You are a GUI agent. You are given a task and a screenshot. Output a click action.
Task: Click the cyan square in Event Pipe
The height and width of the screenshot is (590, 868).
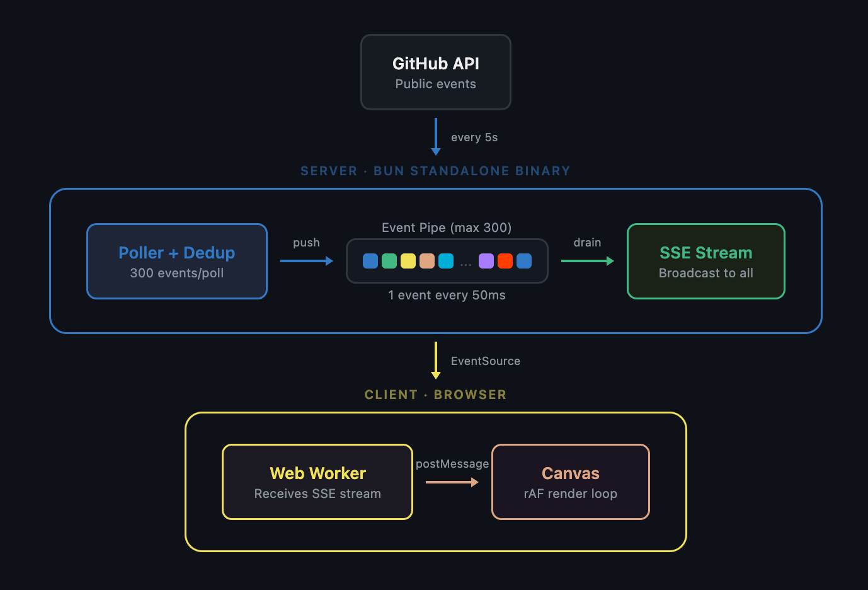click(x=446, y=261)
